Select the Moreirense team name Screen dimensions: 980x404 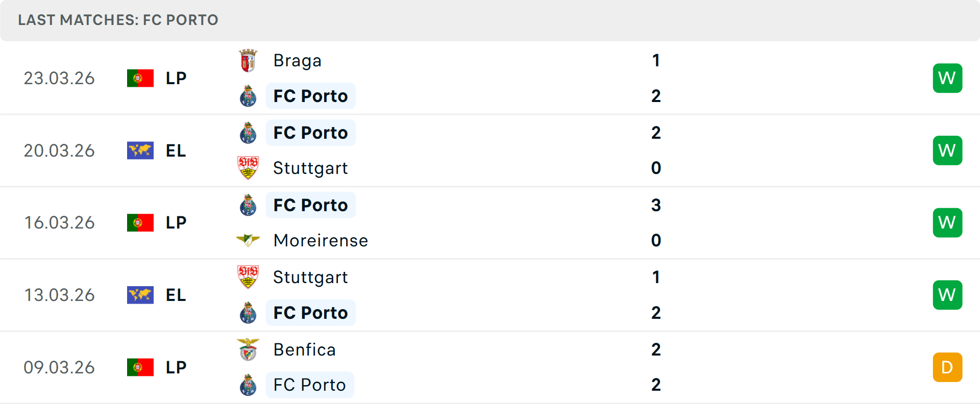coord(321,240)
